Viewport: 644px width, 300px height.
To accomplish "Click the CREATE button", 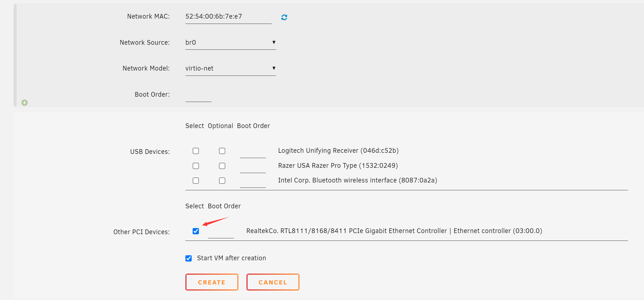I will [x=212, y=282].
